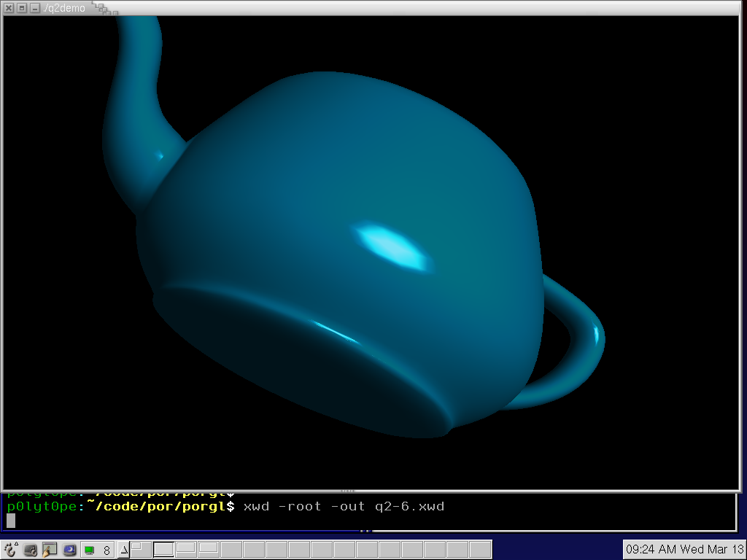Maximize the ./q2demo window
Screen dimensions: 747x560
coord(22,8)
